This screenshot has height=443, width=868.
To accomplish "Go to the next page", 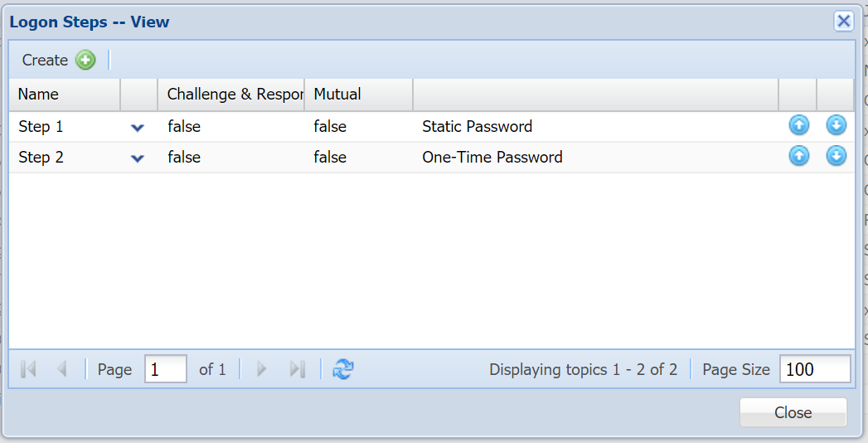I will point(262,369).
